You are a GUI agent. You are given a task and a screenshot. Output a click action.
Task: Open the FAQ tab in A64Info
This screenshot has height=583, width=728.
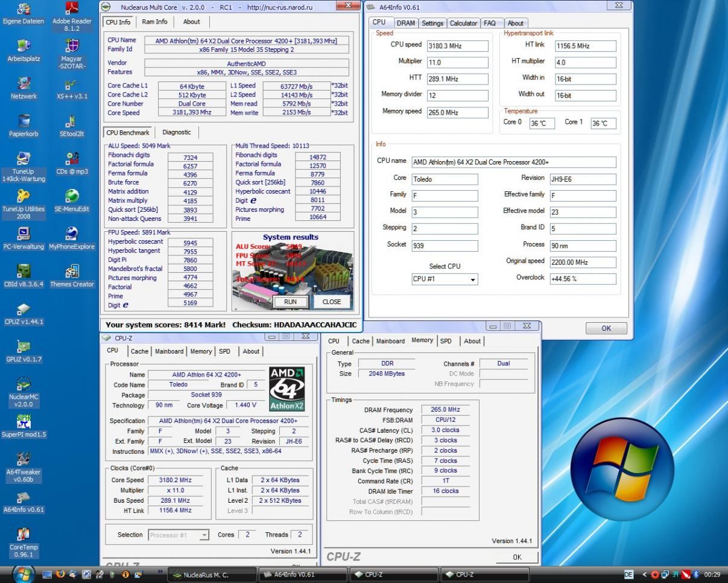(489, 23)
